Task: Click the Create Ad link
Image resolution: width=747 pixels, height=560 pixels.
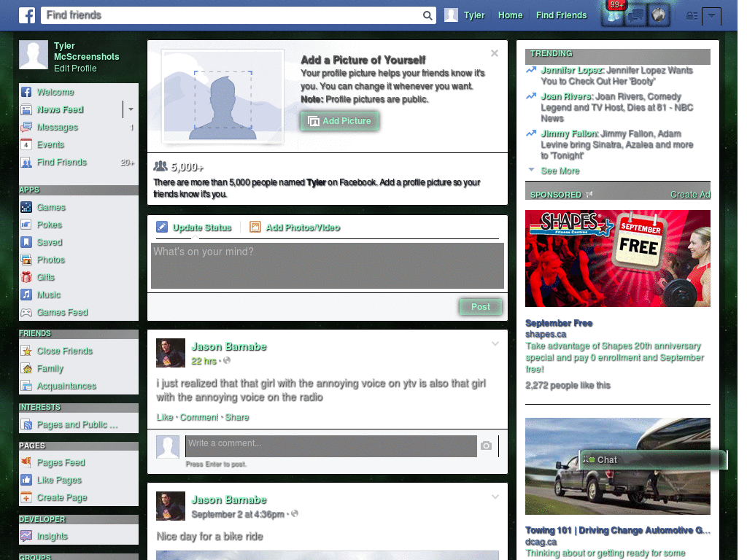Action: click(690, 194)
